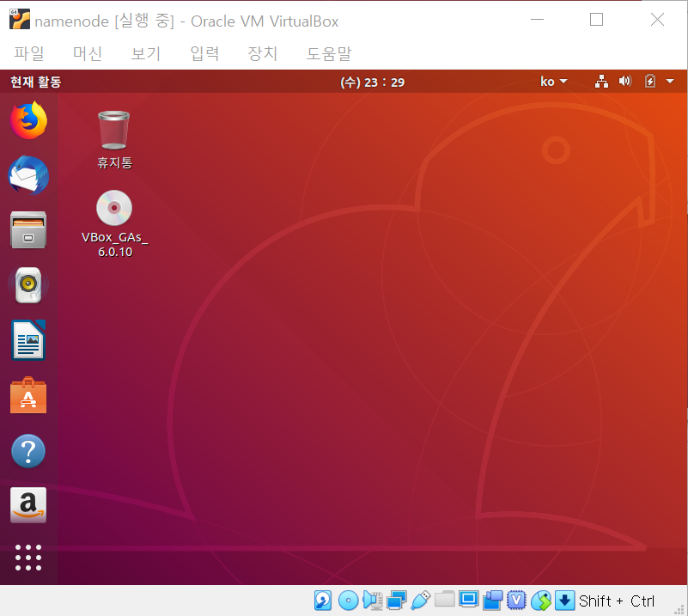Click the CPU virtualization V chip icon

coord(516,601)
